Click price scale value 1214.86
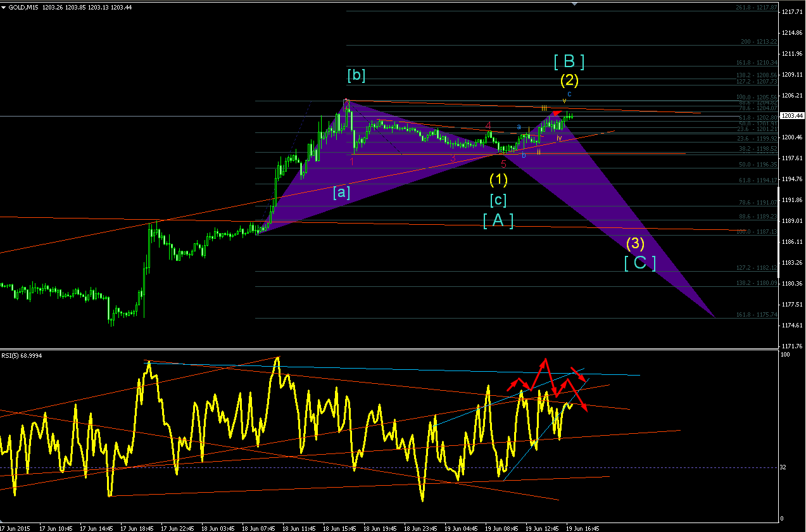The height and width of the screenshot is (532, 806). 792,32
